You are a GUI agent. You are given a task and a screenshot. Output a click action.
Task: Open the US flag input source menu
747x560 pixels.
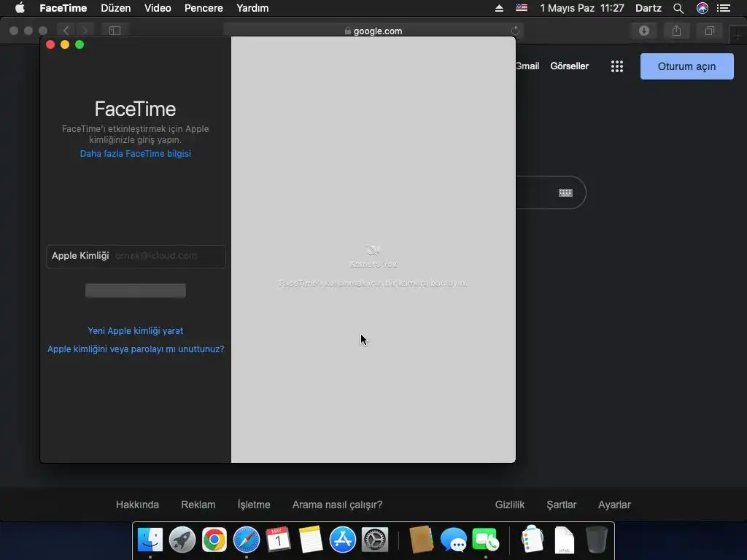[522, 8]
